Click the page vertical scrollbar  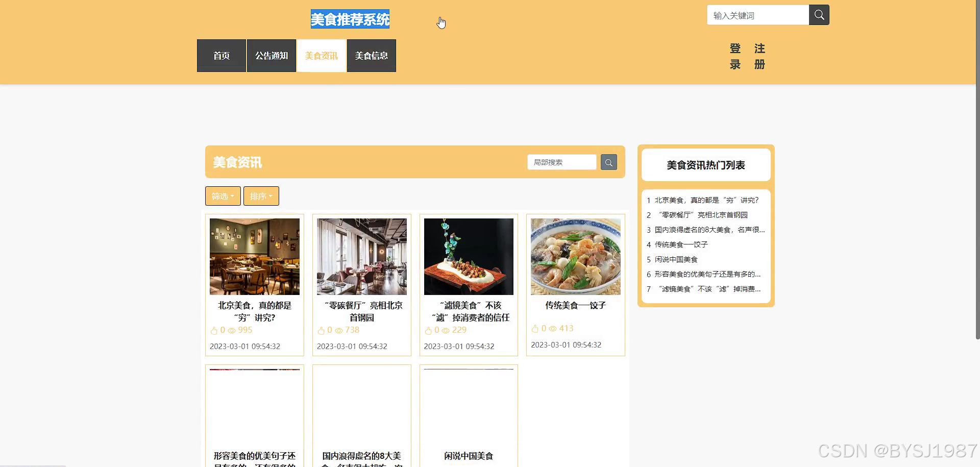coord(977,169)
